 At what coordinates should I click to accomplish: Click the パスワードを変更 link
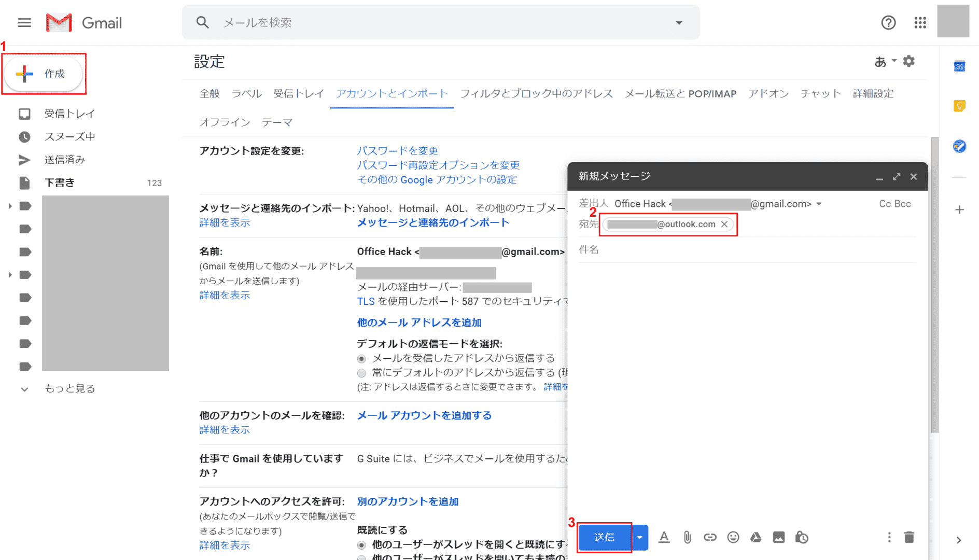(398, 151)
